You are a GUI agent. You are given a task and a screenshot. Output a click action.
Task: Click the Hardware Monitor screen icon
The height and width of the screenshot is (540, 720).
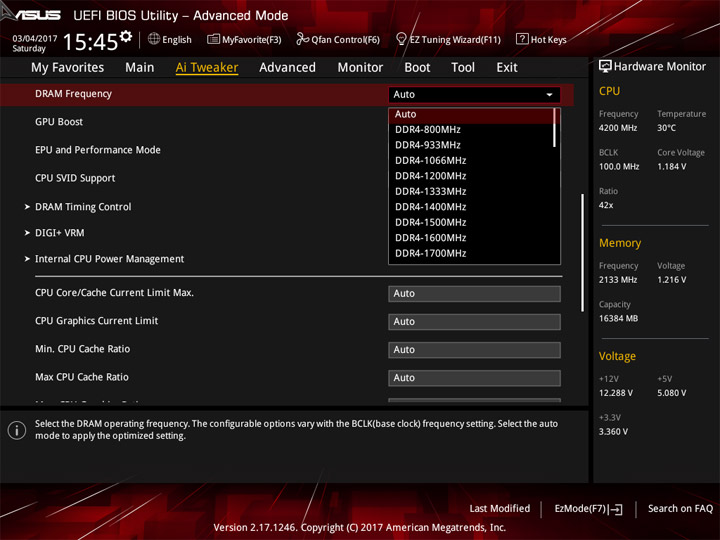click(x=605, y=67)
